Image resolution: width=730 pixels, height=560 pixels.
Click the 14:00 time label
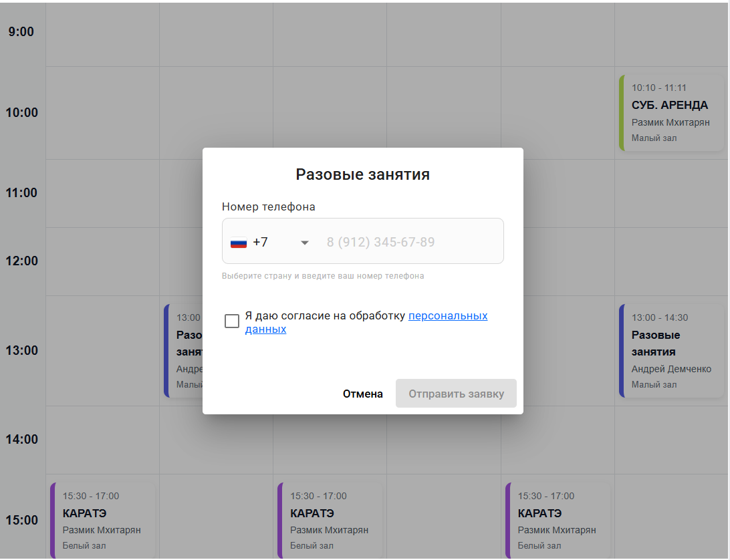tap(21, 439)
